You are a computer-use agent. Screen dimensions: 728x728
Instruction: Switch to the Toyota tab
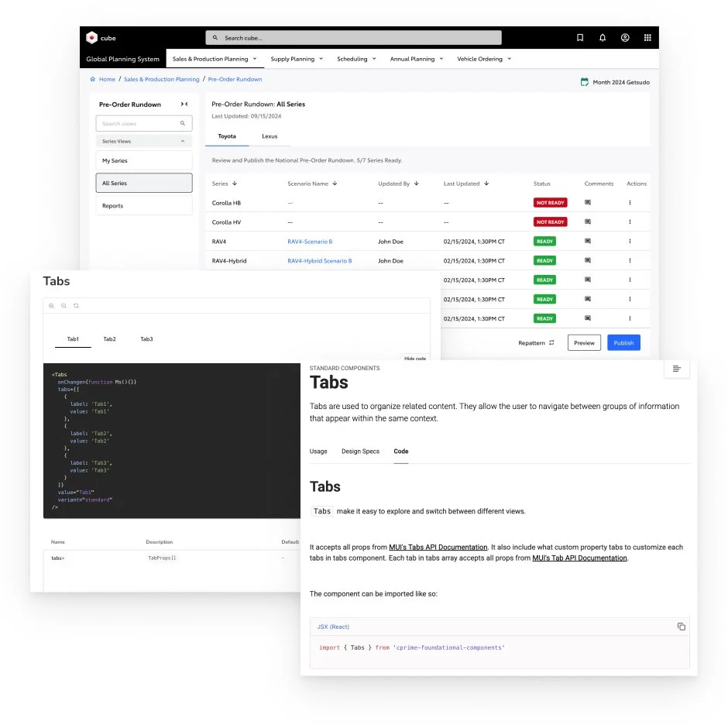tap(227, 136)
